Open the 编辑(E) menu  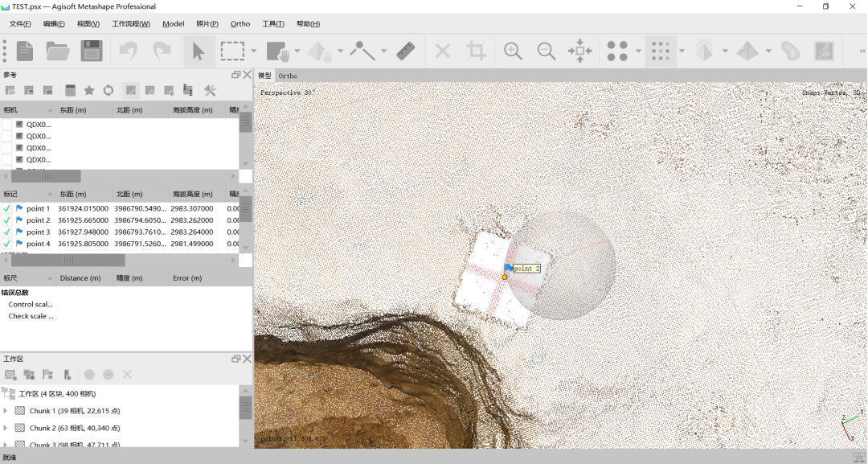click(54, 24)
